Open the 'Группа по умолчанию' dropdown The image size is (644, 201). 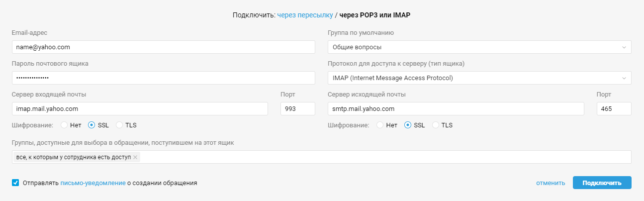tap(479, 47)
